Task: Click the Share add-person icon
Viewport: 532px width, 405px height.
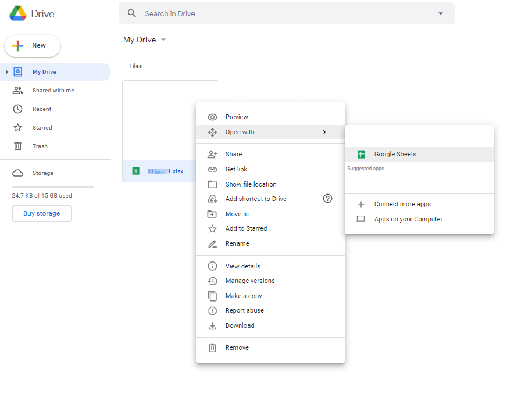Action: [212, 155]
